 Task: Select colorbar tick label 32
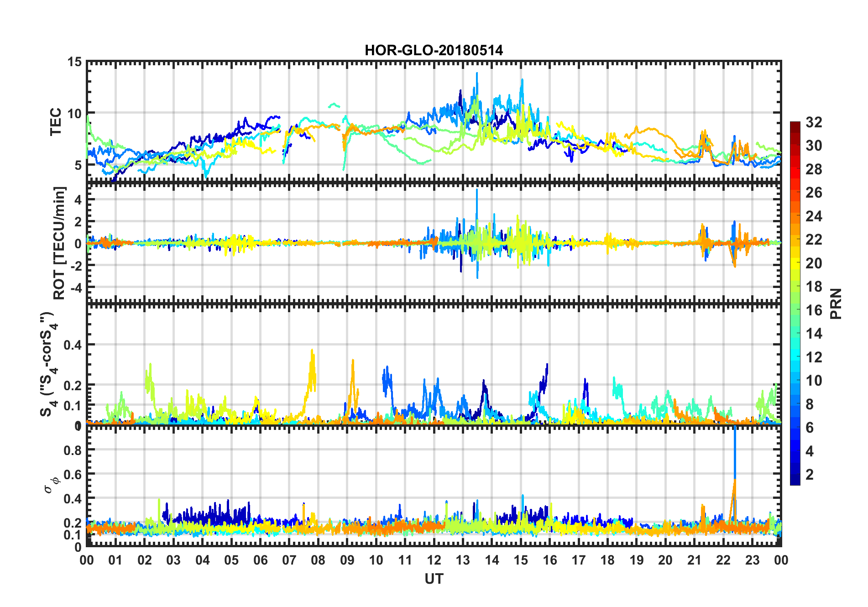tap(814, 122)
